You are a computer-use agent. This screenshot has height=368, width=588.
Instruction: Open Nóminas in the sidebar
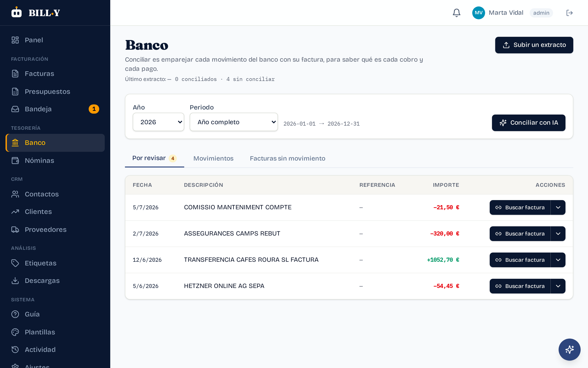click(x=55, y=161)
